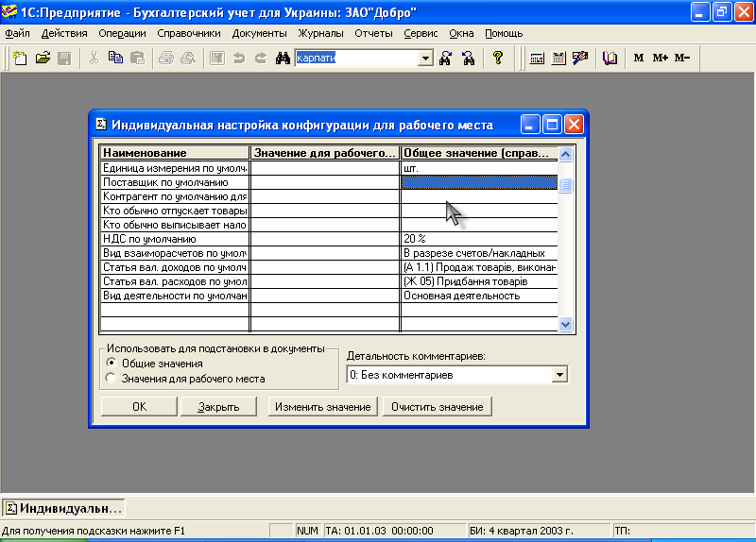Open the Документы menu
The height and width of the screenshot is (542, 756).
[x=259, y=33]
